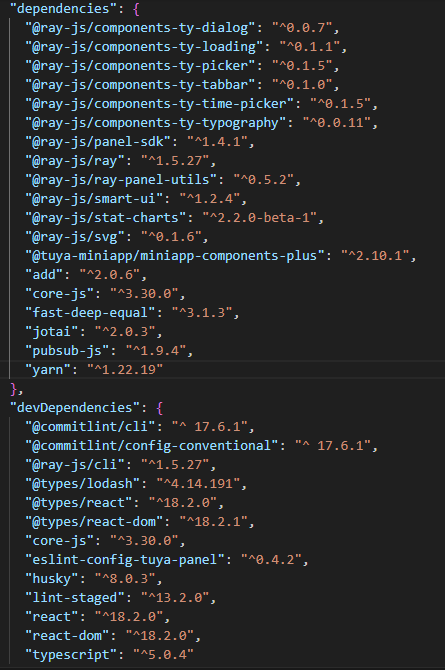
Task: Click the "^1.22.19" yarn version
Action: (125, 370)
